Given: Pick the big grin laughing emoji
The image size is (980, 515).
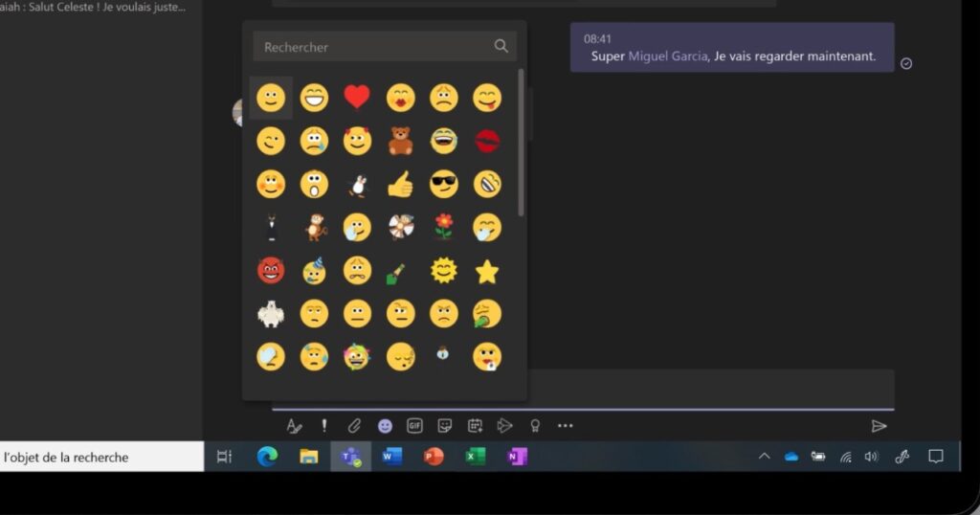Looking at the screenshot, I should pyautogui.click(x=314, y=99).
